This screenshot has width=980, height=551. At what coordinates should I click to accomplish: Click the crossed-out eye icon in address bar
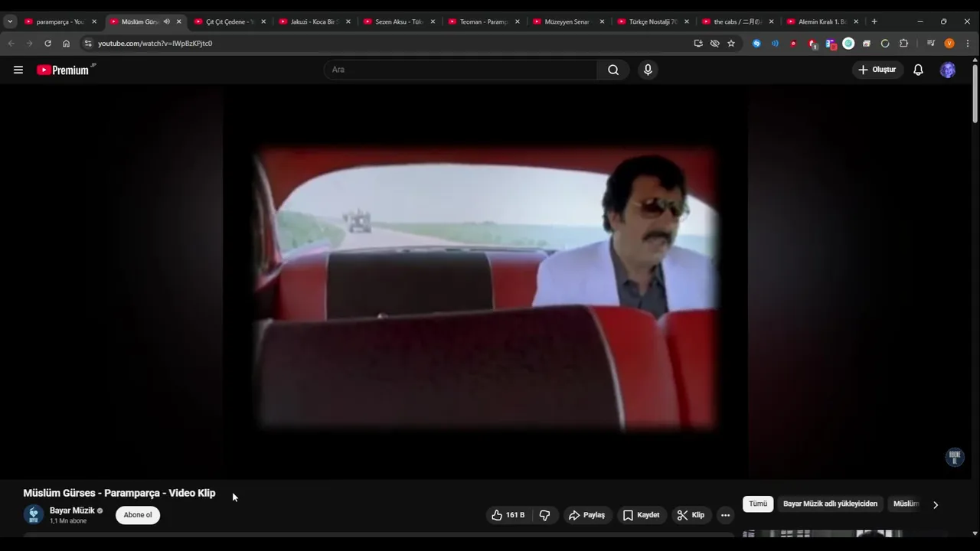(714, 44)
